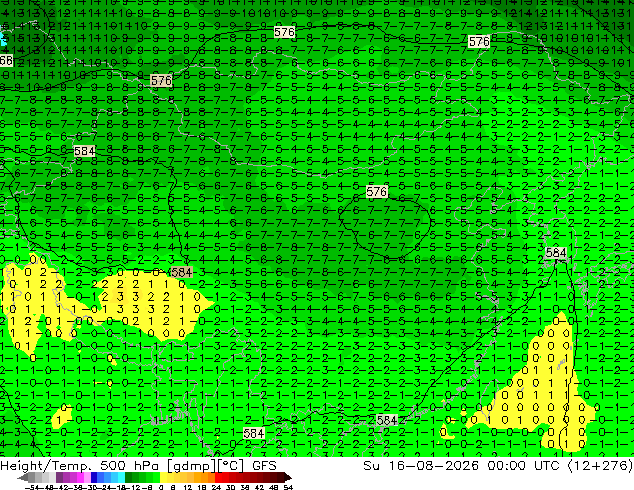Click the cut-off '68' contour label

tap(6, 61)
